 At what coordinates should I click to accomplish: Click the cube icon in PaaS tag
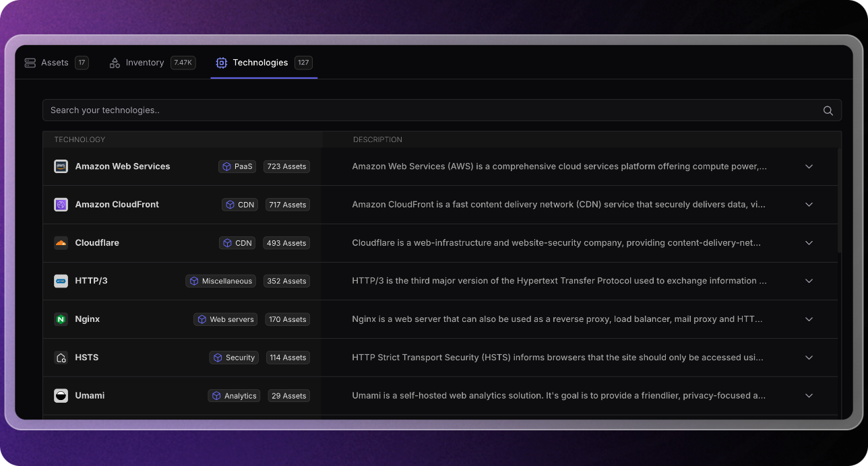tap(226, 166)
